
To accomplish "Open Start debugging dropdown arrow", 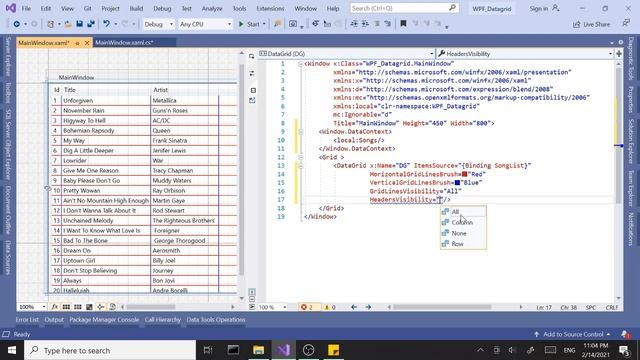I will click(264, 24).
